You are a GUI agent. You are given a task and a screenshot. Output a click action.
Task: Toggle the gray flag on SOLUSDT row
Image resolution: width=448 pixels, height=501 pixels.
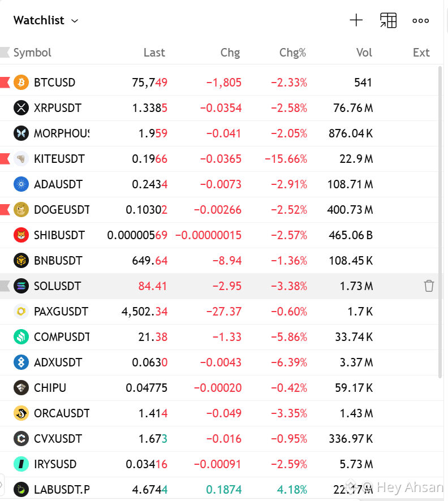(x=5, y=286)
